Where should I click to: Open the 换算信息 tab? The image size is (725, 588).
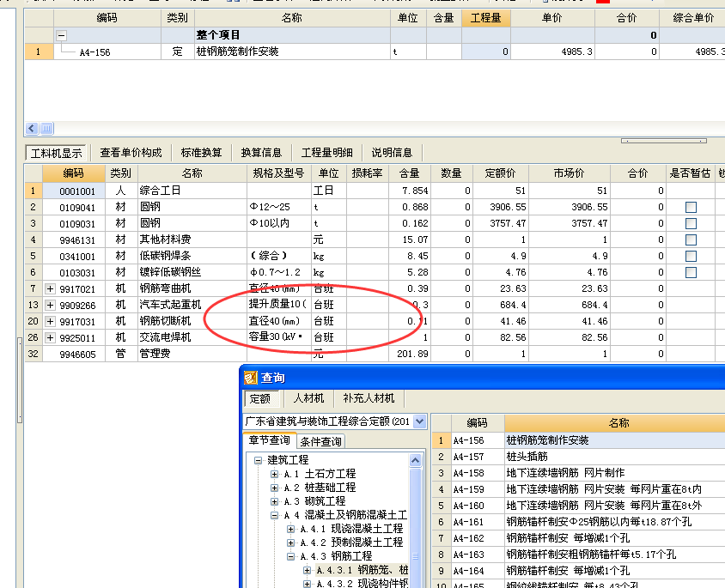(261, 153)
